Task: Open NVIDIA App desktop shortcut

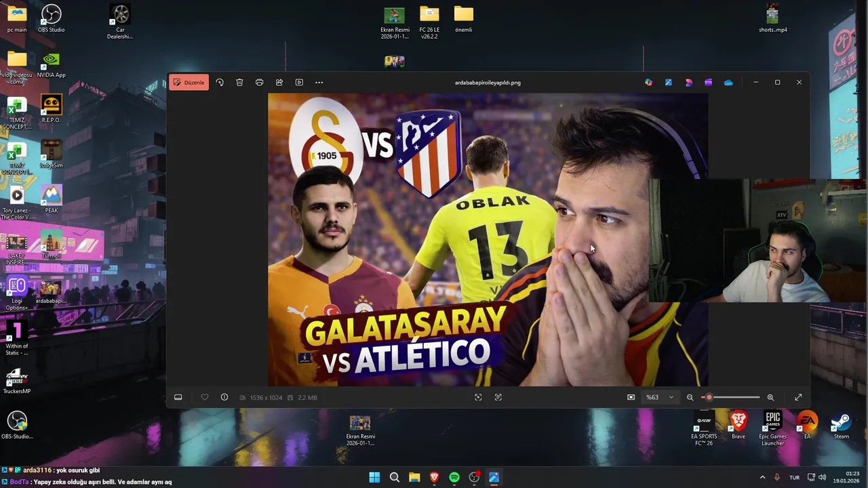Action: point(51,64)
